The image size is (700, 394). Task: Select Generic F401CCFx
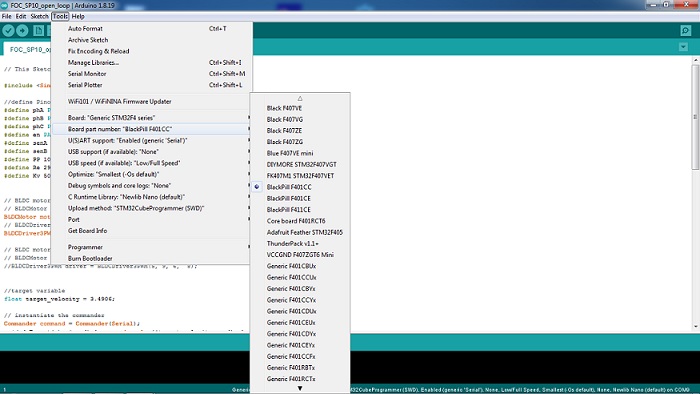pyautogui.click(x=300, y=357)
